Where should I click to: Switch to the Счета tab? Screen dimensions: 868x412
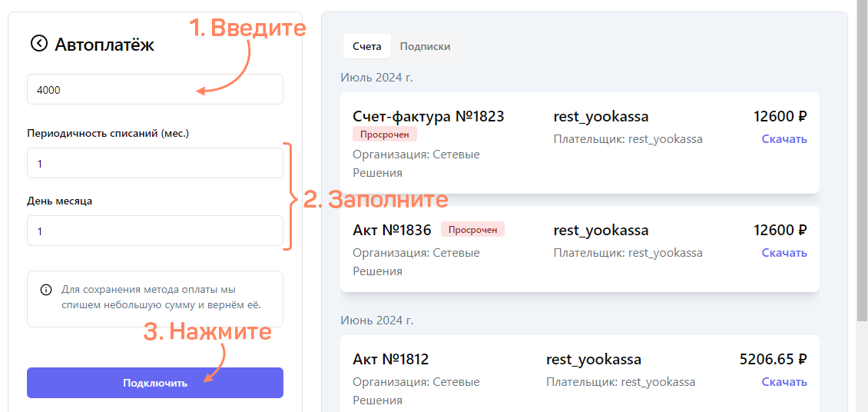pyautogui.click(x=367, y=47)
